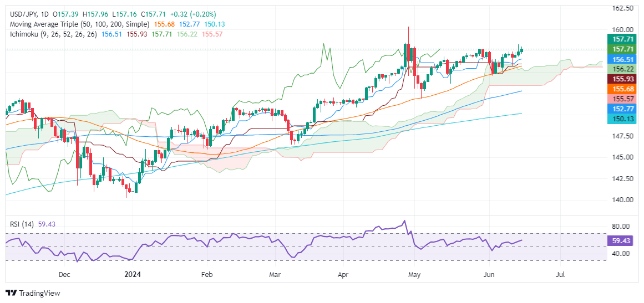Select the Moving Average Triple indicator legend
Image resolution: width=644 pixels, height=303 pixels.
click(x=78, y=24)
